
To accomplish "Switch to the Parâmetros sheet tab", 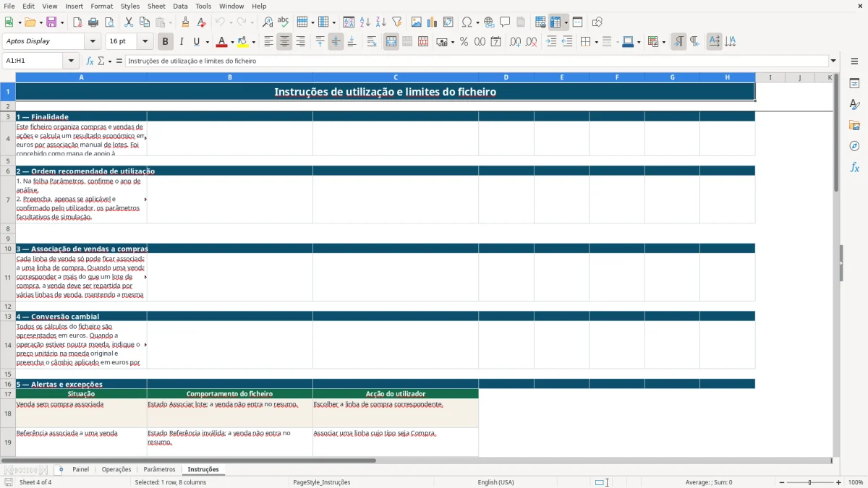I will [159, 469].
